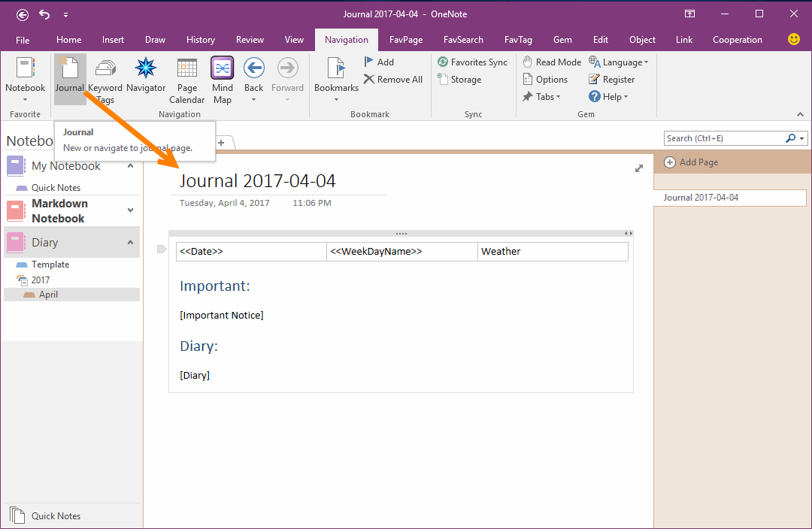Expand the Help dropdown menu
Image resolution: width=812 pixels, height=529 pixels.
(608, 96)
